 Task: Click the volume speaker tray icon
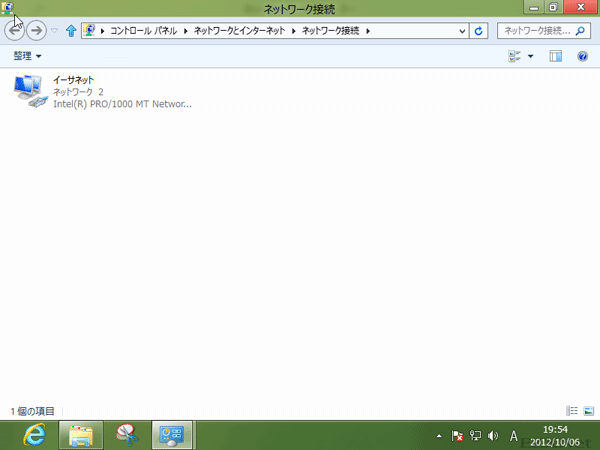coord(493,435)
